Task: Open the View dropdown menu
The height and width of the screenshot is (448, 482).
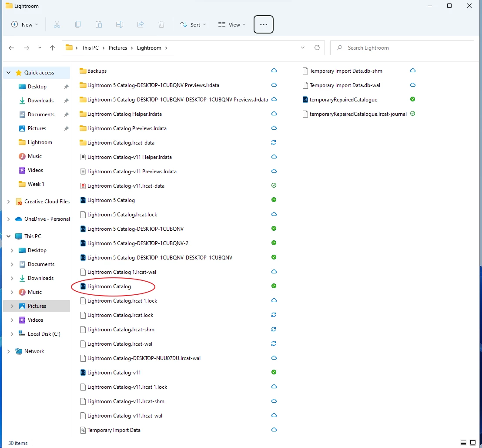Action: click(x=232, y=25)
